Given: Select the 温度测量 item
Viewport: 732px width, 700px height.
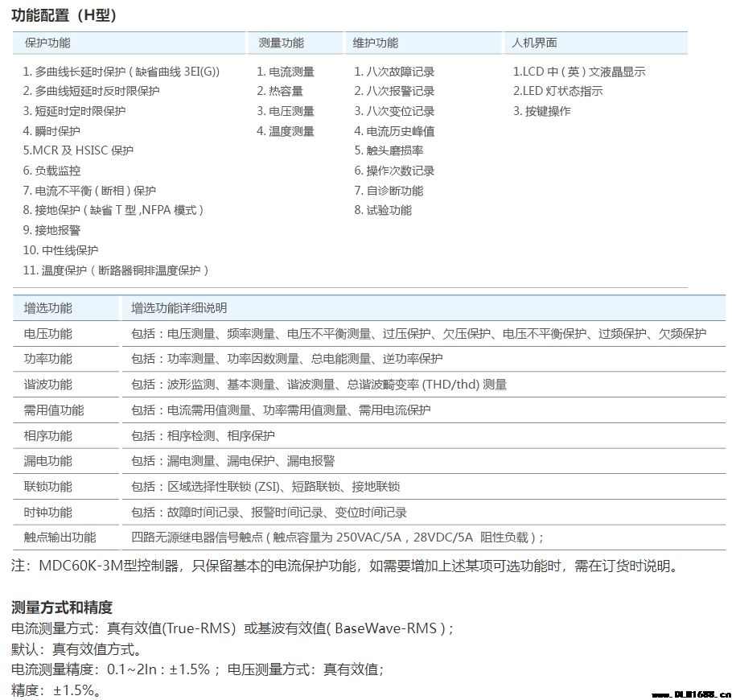Looking at the screenshot, I should tap(286, 131).
